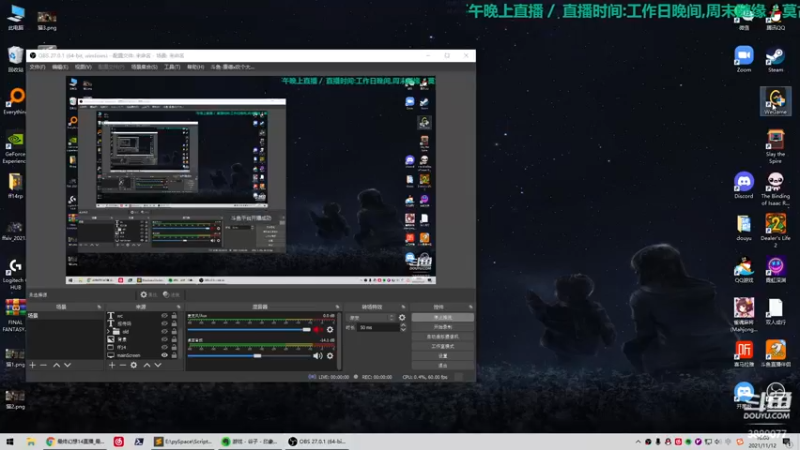Open the Windows Start menu

(x=9, y=442)
